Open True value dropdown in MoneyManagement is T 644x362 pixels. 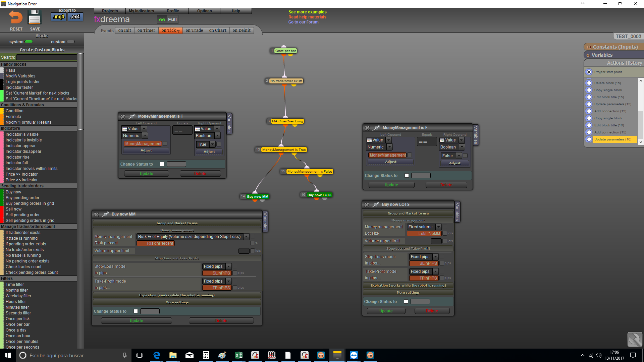212,144
